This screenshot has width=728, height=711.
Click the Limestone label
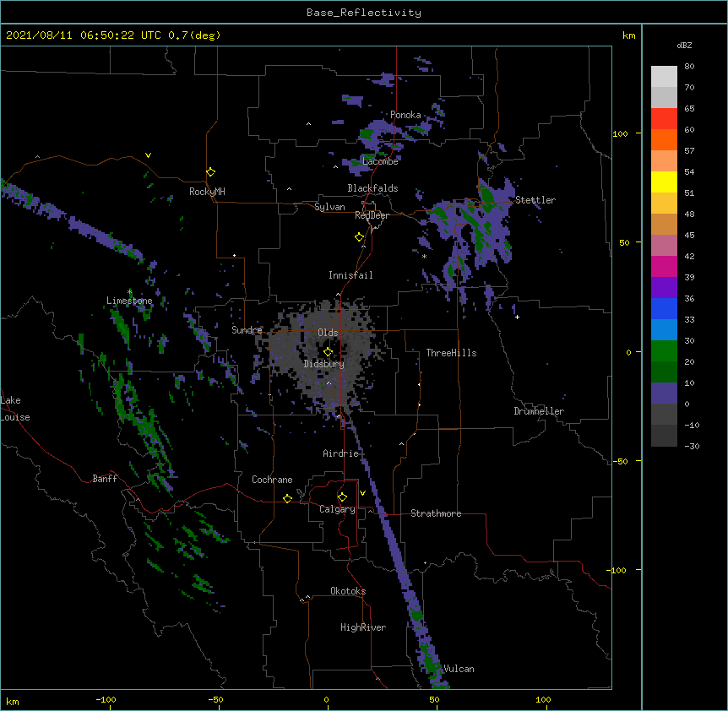tap(129, 301)
